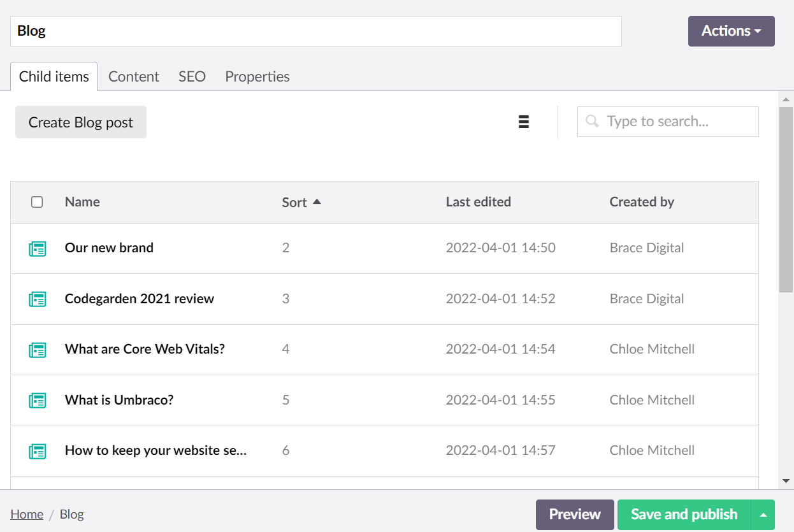Click the Preview button
The height and width of the screenshot is (532, 794).
pos(574,514)
